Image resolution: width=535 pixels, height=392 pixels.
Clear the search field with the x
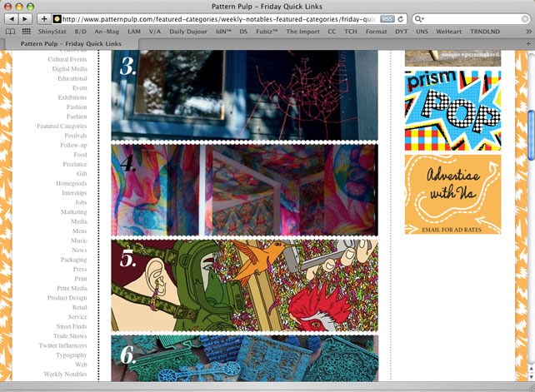pos(525,19)
